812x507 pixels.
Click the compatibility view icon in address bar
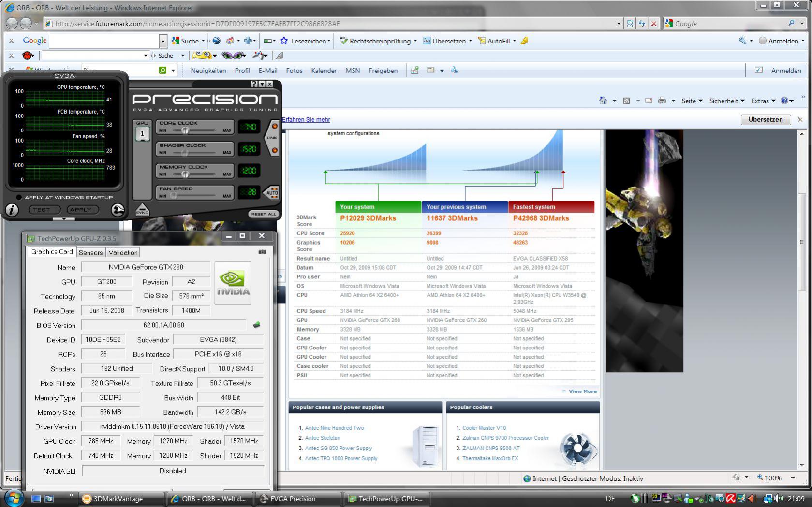pos(630,23)
